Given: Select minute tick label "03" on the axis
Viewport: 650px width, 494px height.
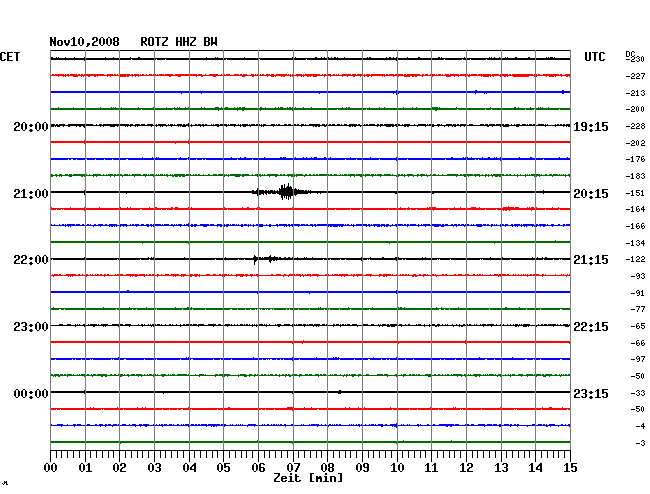Looking at the screenshot, I should [x=154, y=468].
